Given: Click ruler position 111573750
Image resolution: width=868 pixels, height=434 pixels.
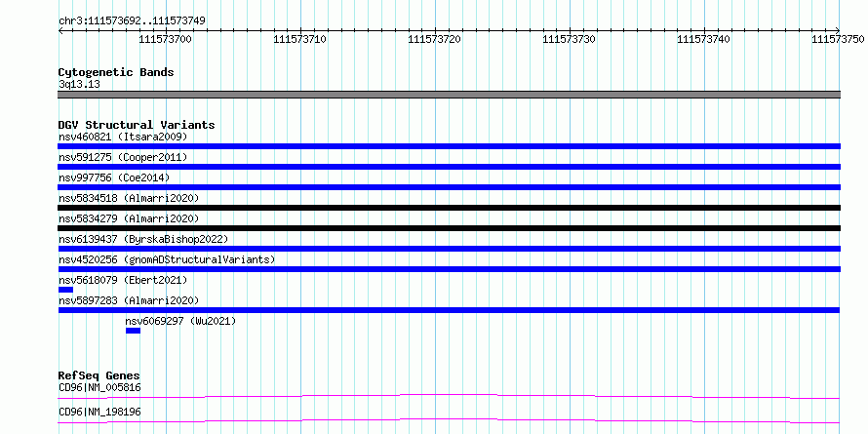Looking at the screenshot, I should tap(838, 39).
